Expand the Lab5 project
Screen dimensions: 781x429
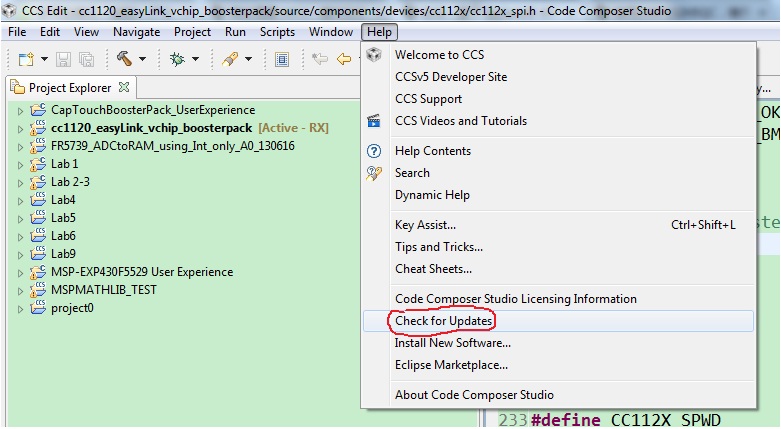point(20,219)
